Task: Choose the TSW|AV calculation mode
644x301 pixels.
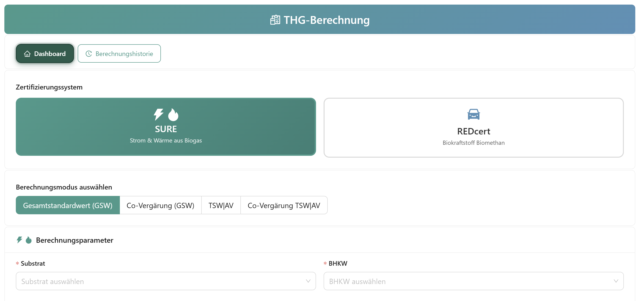Action: [x=221, y=205]
